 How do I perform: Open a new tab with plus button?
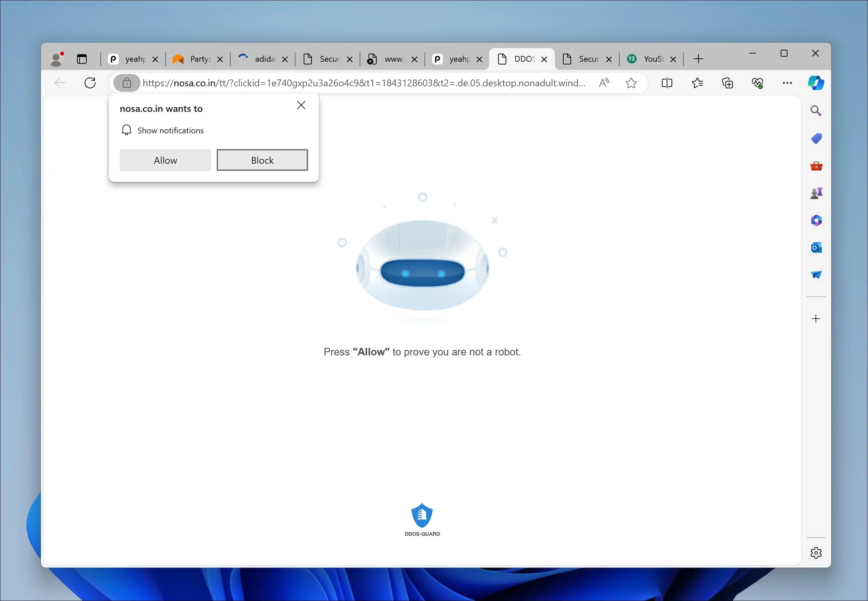point(698,59)
